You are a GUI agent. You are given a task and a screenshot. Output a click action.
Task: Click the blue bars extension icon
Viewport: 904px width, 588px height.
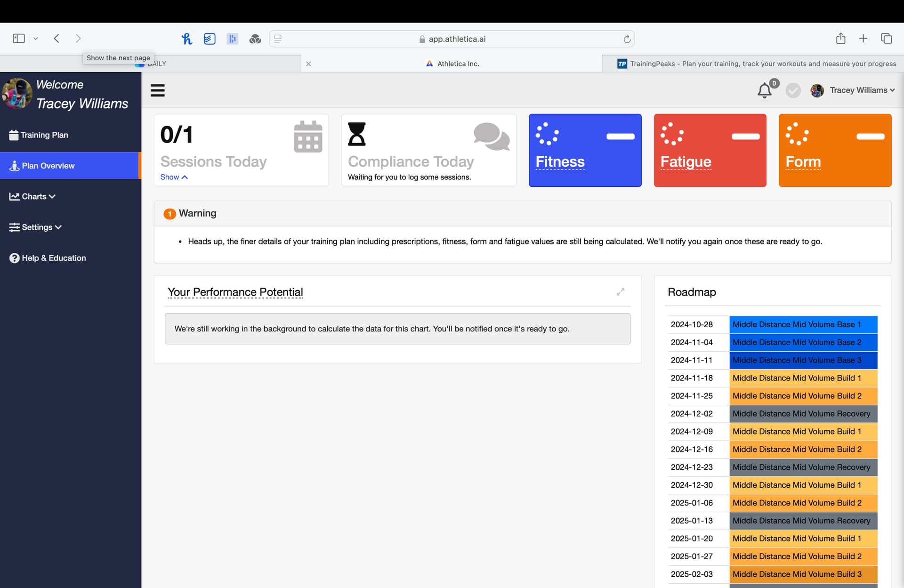click(232, 39)
